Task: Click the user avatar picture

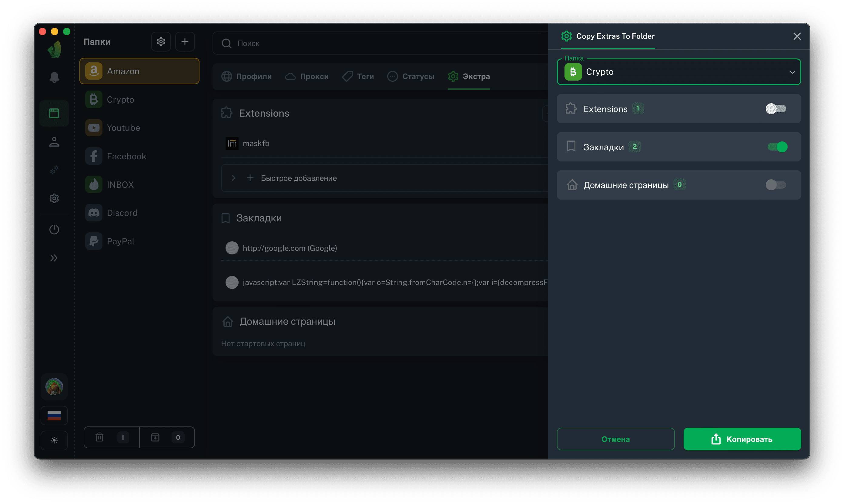Action: pyautogui.click(x=54, y=386)
